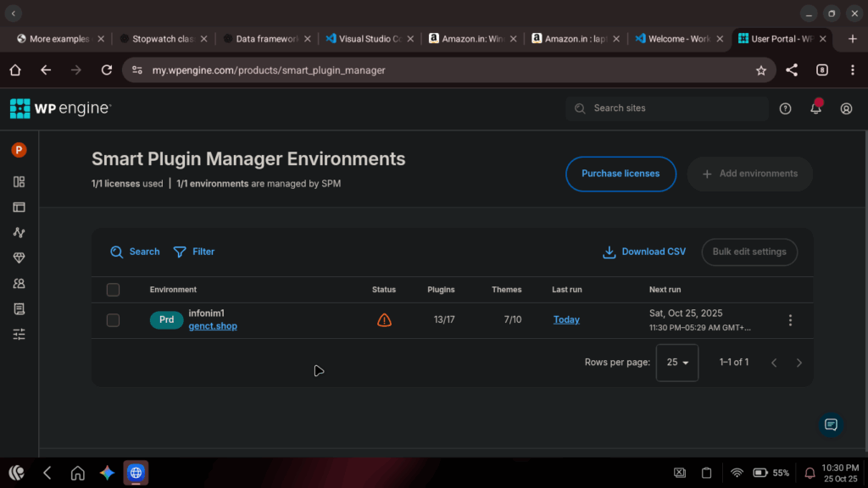Image resolution: width=868 pixels, height=488 pixels.
Task: Open the user profile account icon
Action: tap(846, 108)
